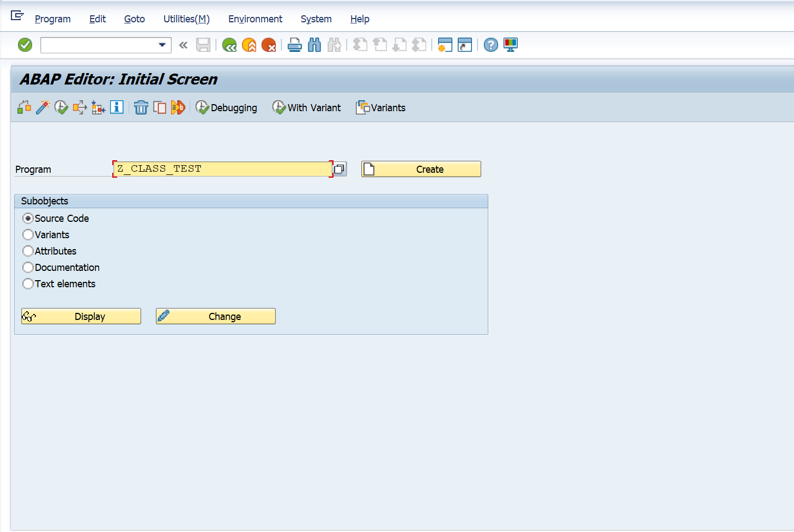The height and width of the screenshot is (532, 794).
Task: Open the Program menu
Action: click(53, 19)
